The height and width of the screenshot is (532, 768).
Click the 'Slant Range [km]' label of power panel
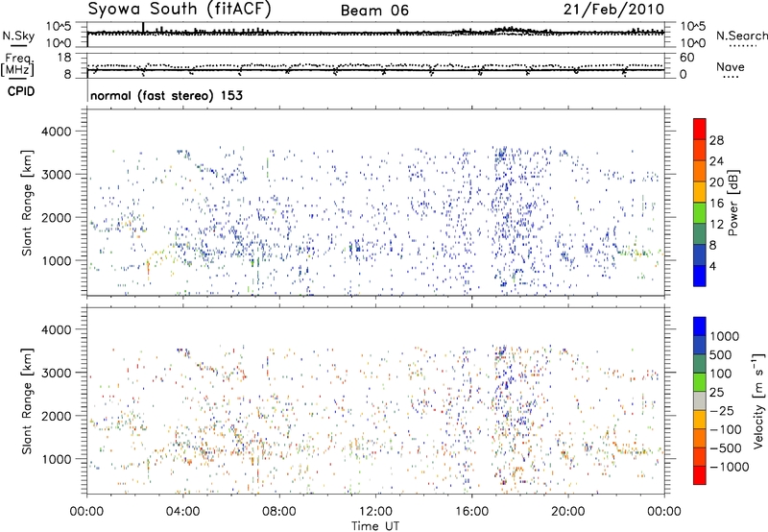(27, 203)
